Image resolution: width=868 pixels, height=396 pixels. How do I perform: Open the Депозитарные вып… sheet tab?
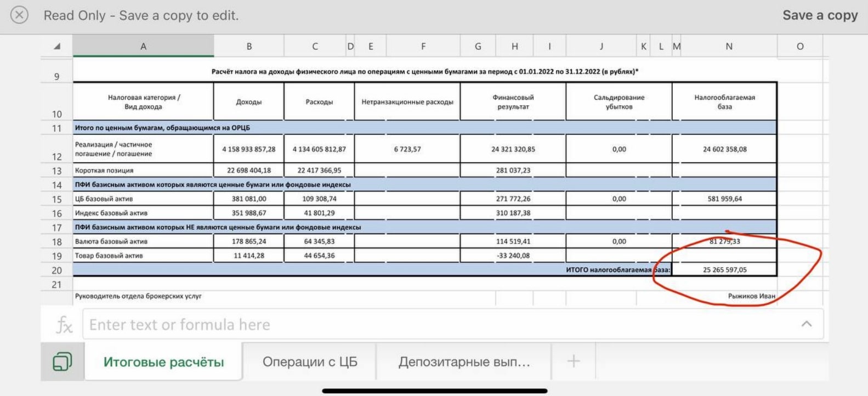pos(464,362)
